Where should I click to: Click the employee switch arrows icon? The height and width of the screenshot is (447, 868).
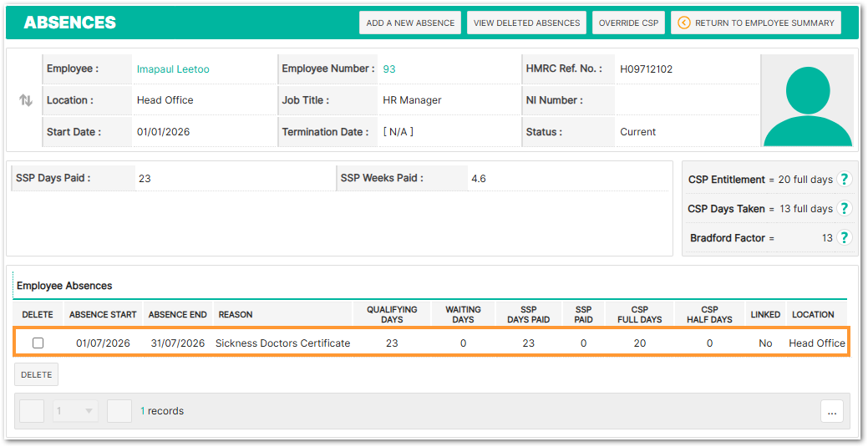25,100
